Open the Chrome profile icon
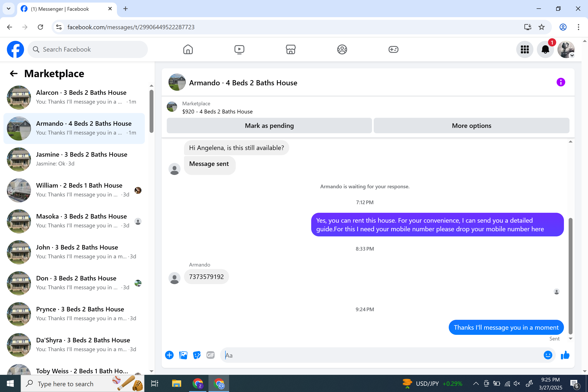Image resolution: width=588 pixels, height=392 pixels. 563,27
